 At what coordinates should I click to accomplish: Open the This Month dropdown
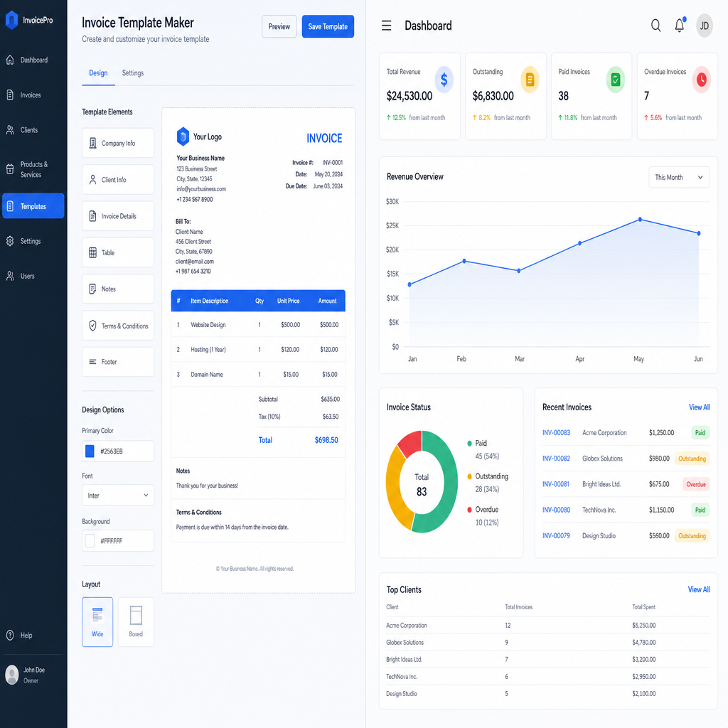679,177
